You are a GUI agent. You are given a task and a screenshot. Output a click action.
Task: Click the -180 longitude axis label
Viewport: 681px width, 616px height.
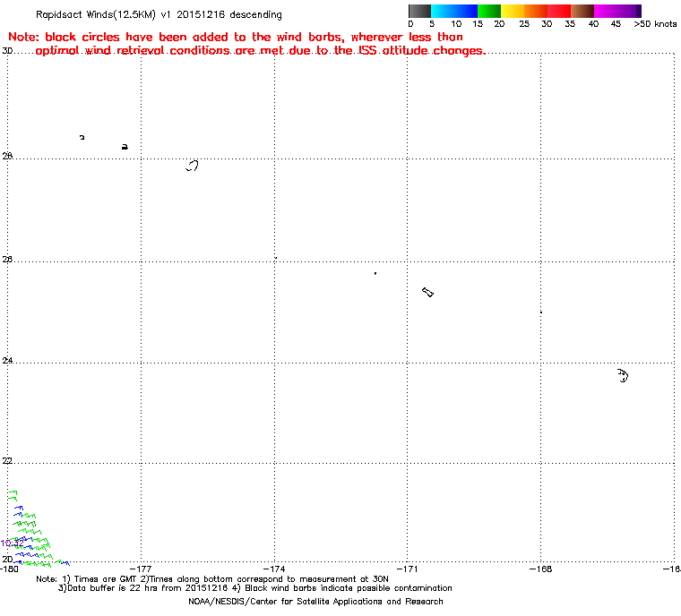[10, 569]
